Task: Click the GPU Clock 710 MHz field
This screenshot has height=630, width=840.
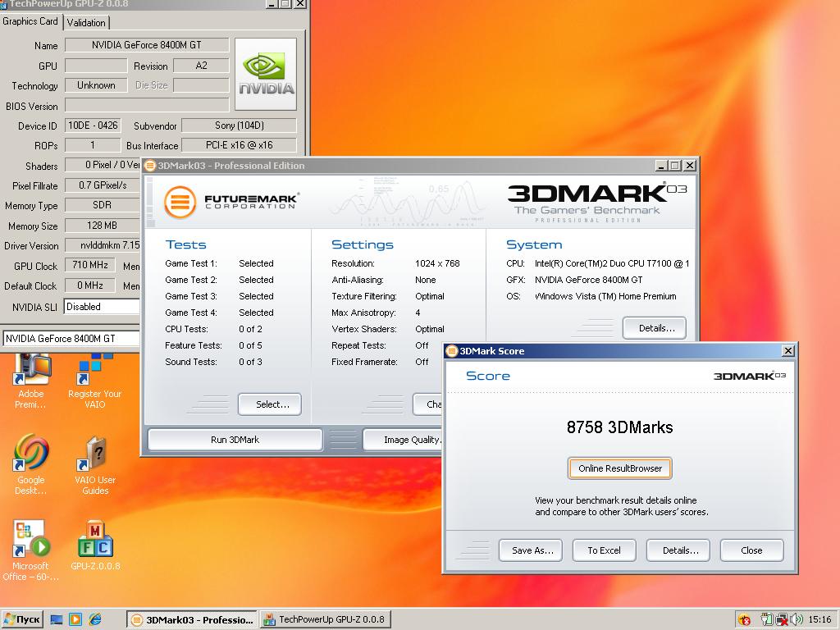Action: [90, 265]
